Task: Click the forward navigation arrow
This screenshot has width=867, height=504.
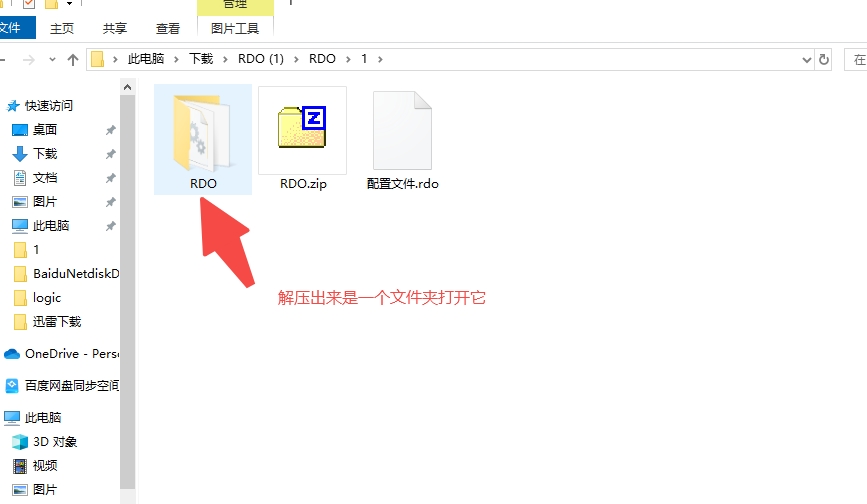Action: click(31, 60)
